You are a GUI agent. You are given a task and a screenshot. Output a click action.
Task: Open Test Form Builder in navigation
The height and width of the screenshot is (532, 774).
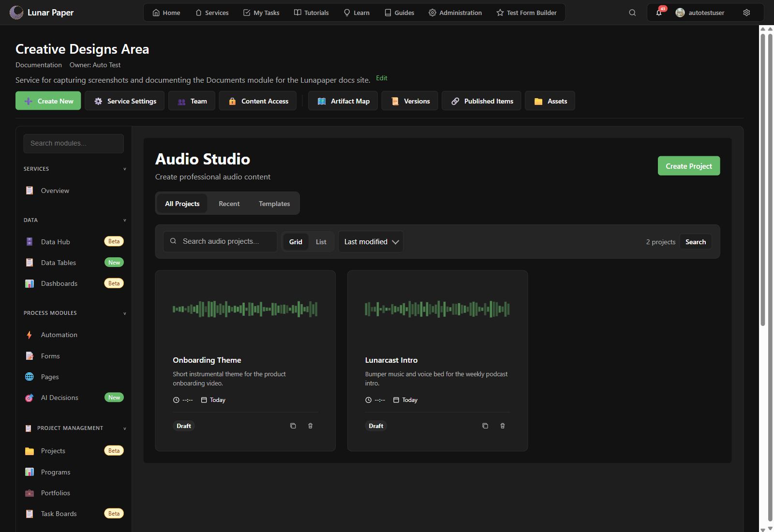click(x=527, y=13)
